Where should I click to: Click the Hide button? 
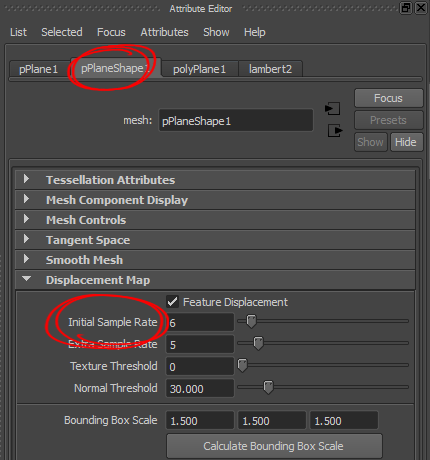[406, 142]
